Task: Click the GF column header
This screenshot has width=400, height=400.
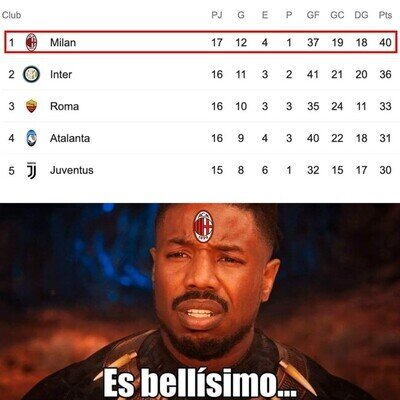Action: (313, 15)
